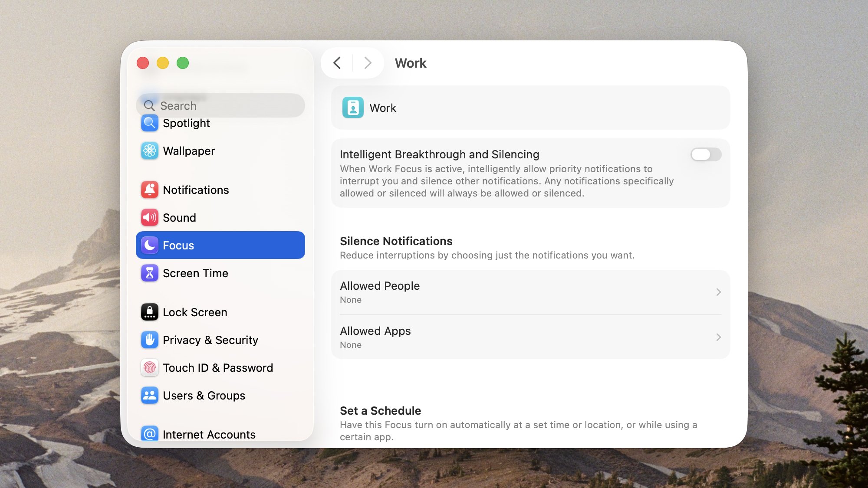
Task: Open Internet Accounts in sidebar
Action: click(x=209, y=434)
